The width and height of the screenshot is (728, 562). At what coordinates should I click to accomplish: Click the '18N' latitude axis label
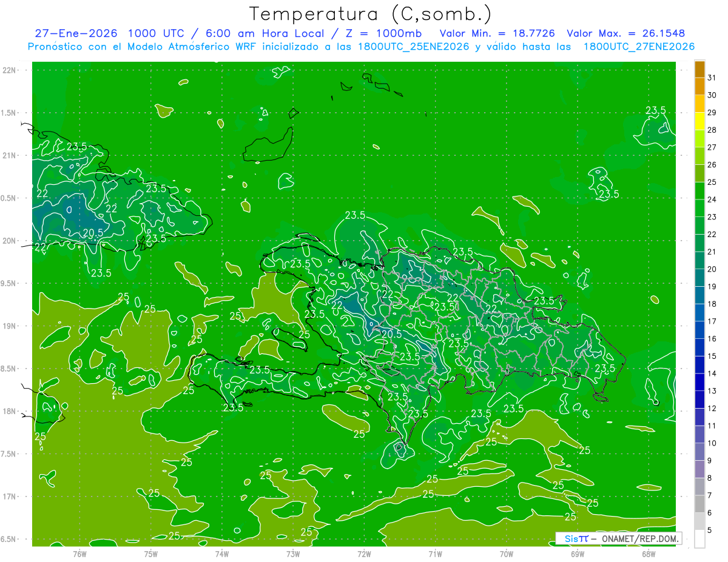[10, 411]
